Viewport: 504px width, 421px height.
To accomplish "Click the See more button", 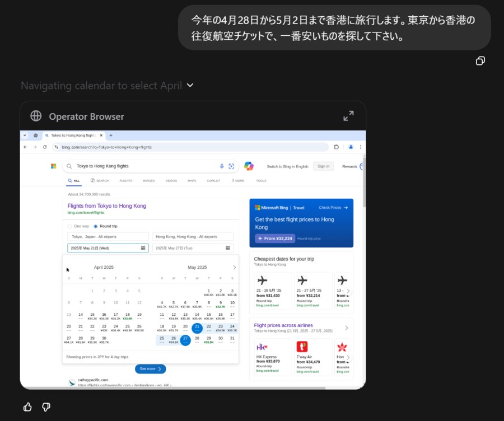I will pos(150,369).
